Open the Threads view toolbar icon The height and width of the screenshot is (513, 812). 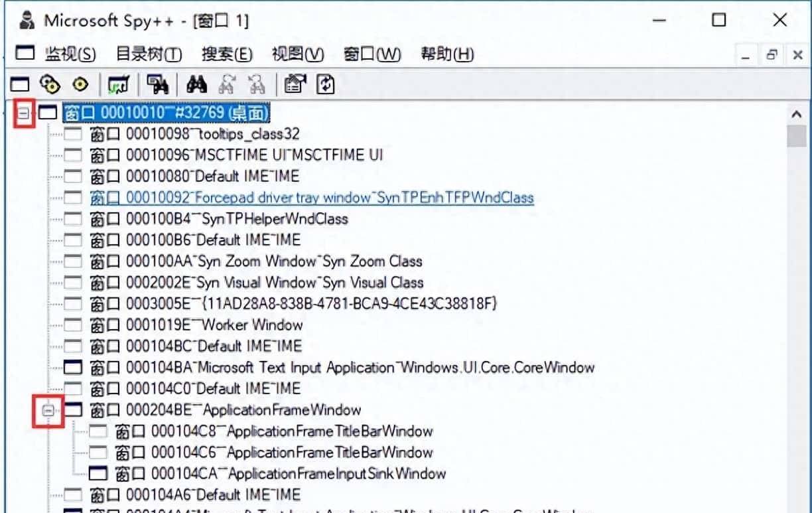pos(82,84)
